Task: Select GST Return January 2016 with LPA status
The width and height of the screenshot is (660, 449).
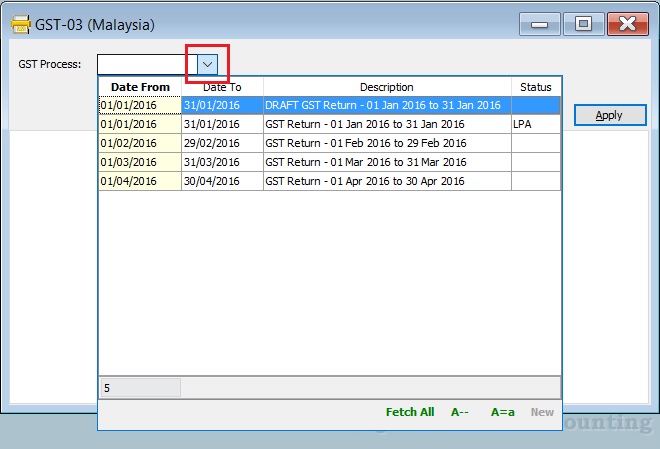Action: point(364,125)
